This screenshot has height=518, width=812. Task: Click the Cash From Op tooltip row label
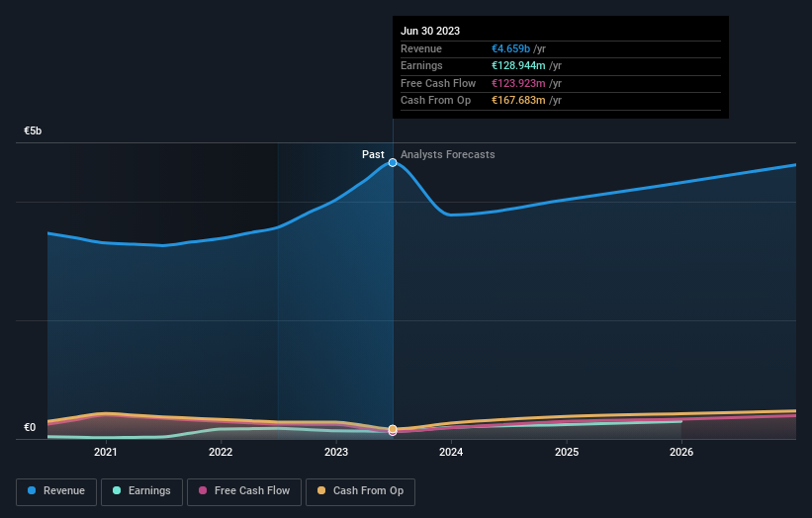[435, 101]
